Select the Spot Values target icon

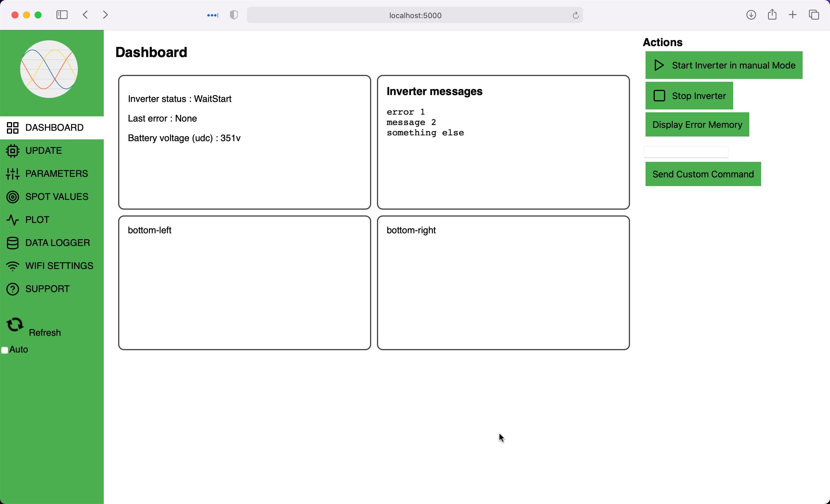pos(12,197)
